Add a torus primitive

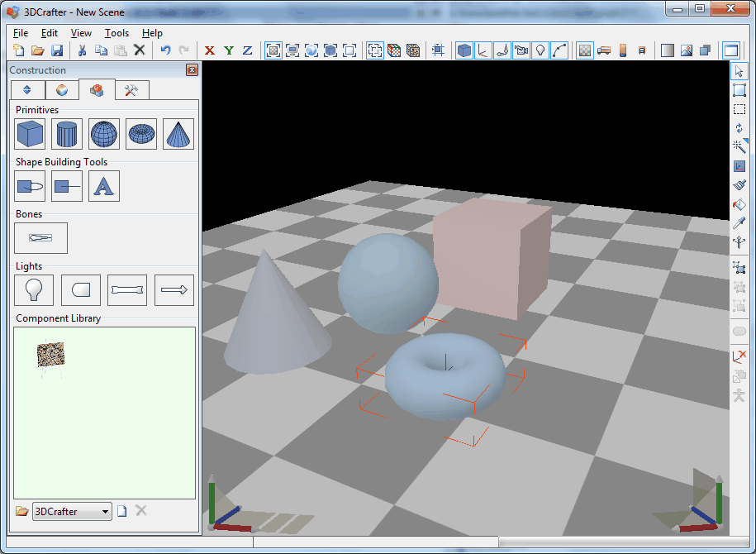coord(141,134)
